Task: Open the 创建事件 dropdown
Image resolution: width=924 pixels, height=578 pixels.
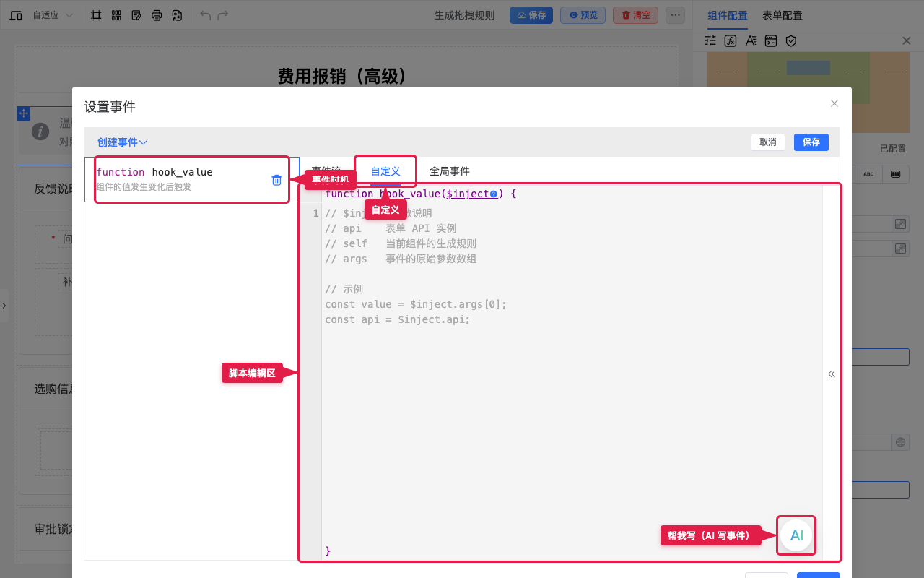Action: (x=123, y=142)
